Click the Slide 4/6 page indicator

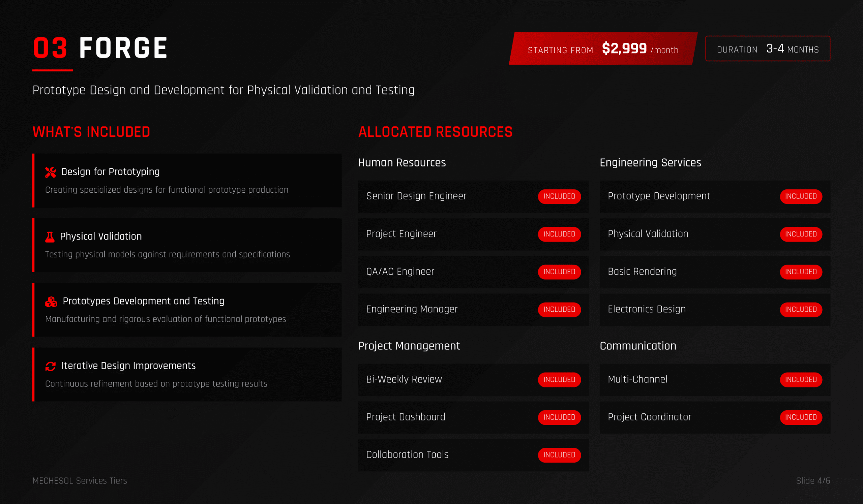click(x=813, y=481)
